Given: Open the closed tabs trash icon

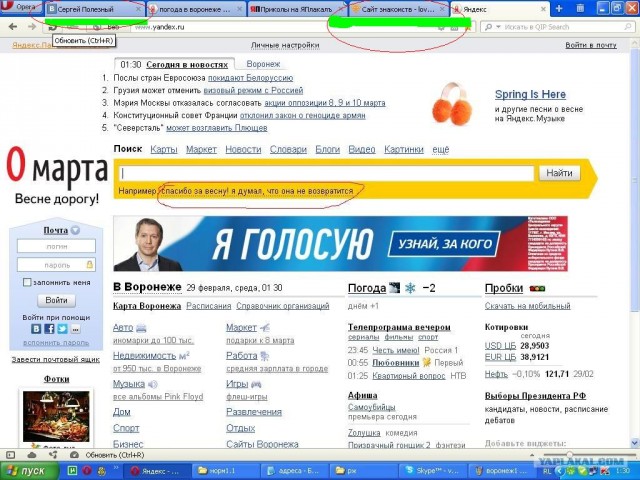Looking at the screenshot, I should [x=580, y=9].
